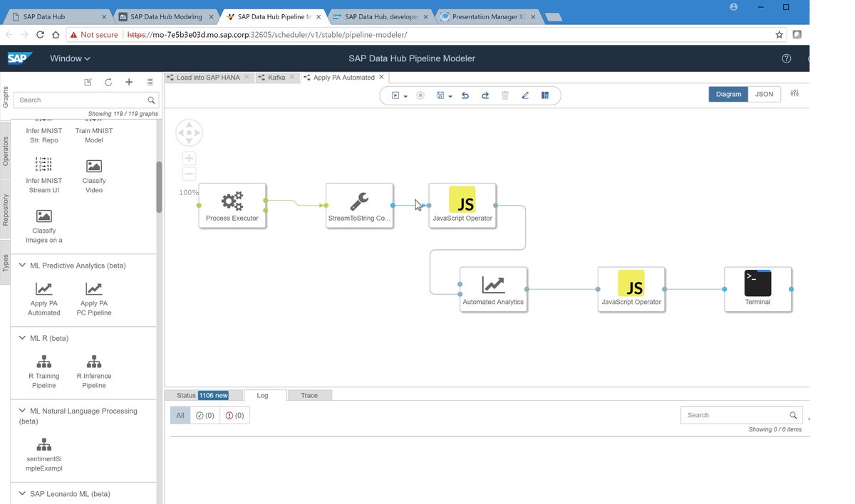Click the list view icon in Graphs panel

(x=150, y=82)
